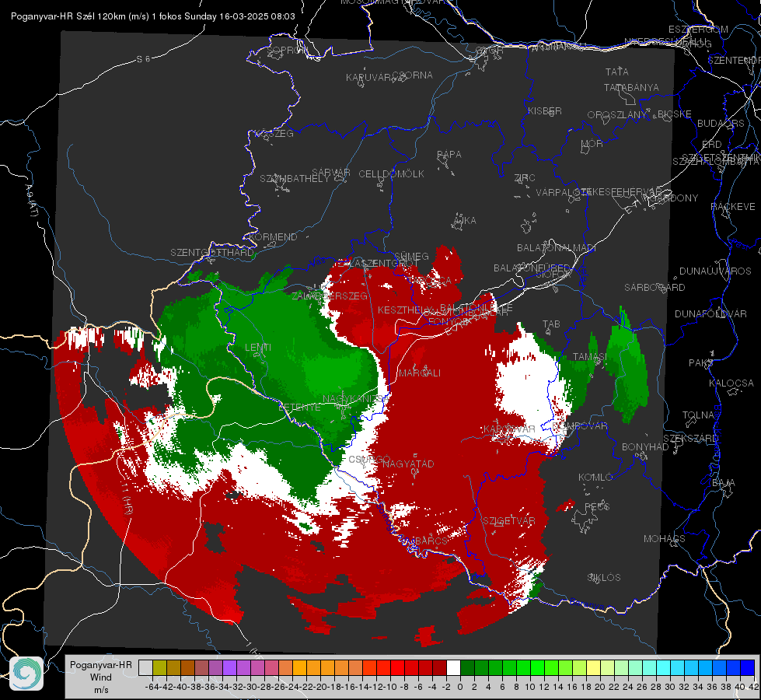This screenshot has width=761, height=700.
Task: Select the PECS label
Action: click(x=596, y=506)
